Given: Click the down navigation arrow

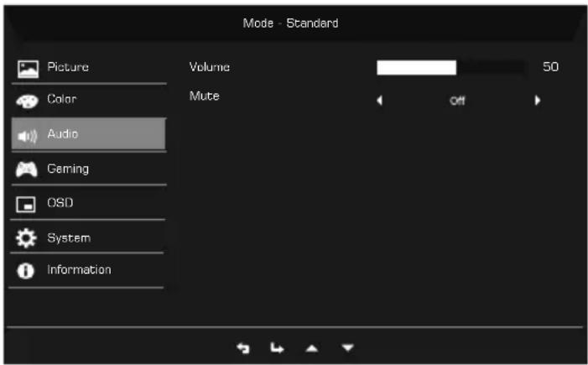Looking at the screenshot, I should coord(347,348).
